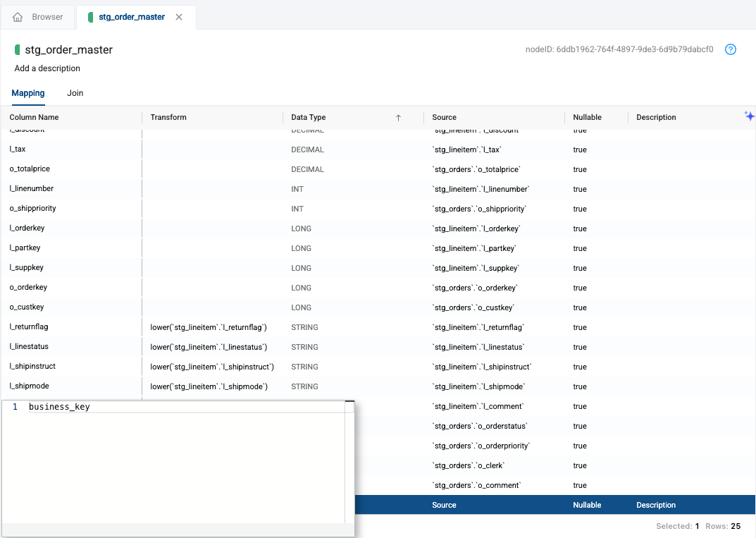Image resolution: width=756 pixels, height=538 pixels.
Task: Click the Nullable column header
Action: click(x=587, y=117)
